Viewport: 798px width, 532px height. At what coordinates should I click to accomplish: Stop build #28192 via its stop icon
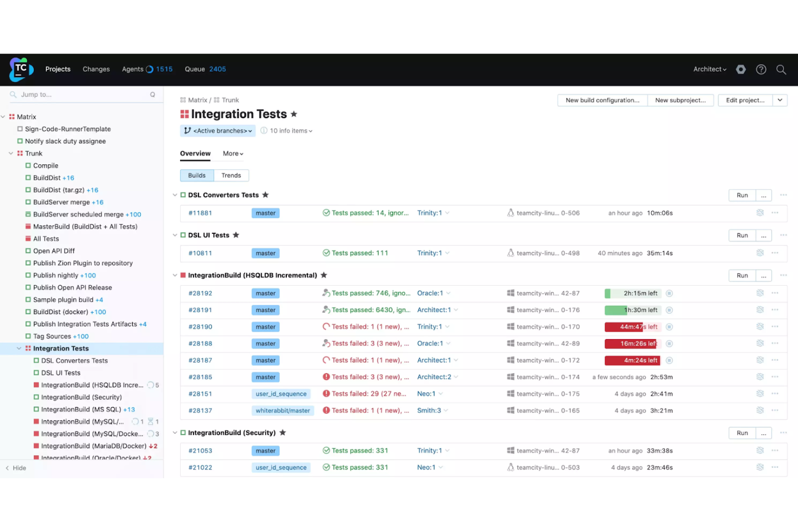[x=669, y=293]
